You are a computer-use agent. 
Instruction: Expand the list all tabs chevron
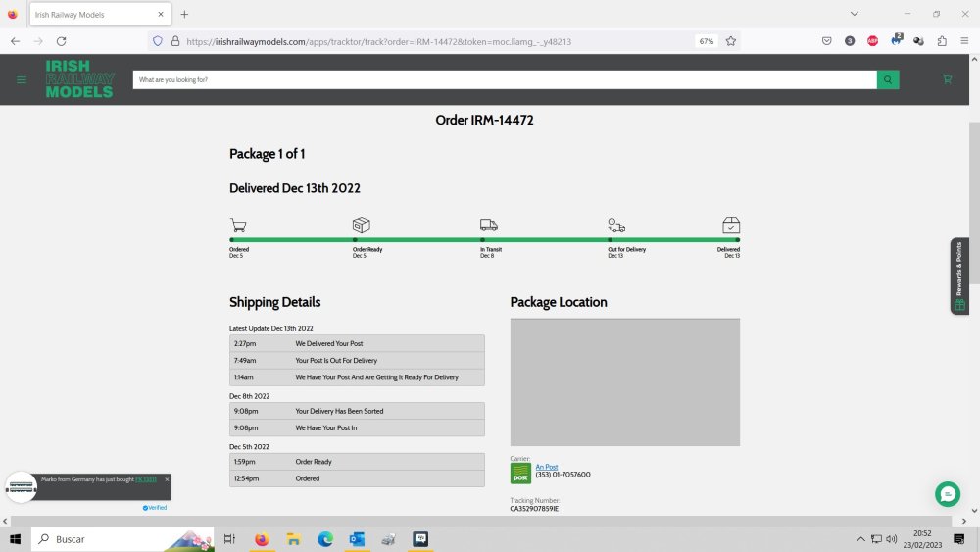pyautogui.click(x=855, y=14)
